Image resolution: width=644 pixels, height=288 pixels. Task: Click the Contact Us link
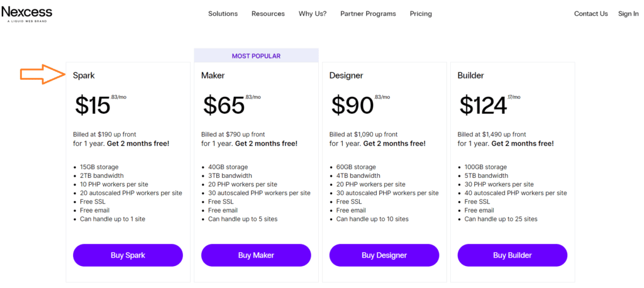coord(591,14)
